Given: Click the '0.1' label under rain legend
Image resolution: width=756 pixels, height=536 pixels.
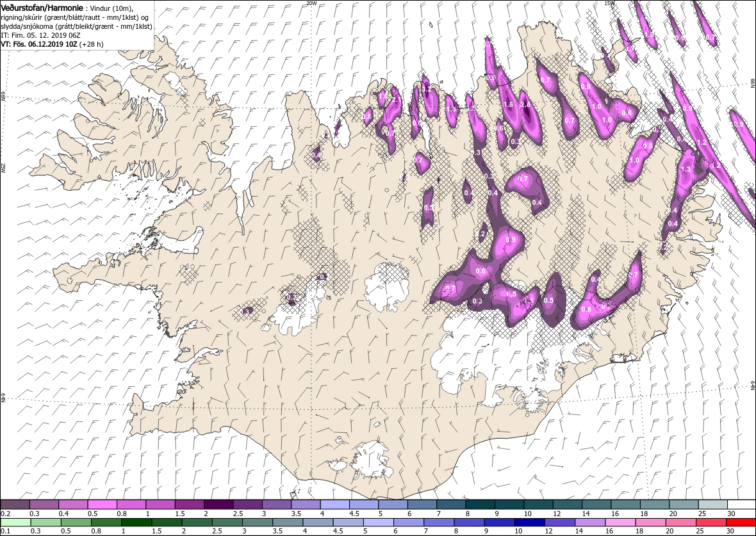Looking at the screenshot, I should [x=5, y=531].
